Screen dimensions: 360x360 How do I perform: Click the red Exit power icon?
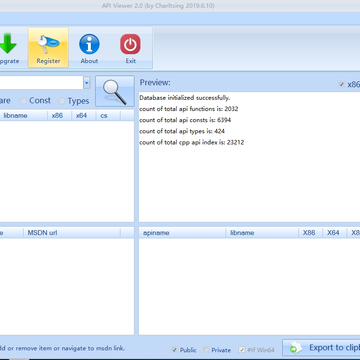pos(130,44)
